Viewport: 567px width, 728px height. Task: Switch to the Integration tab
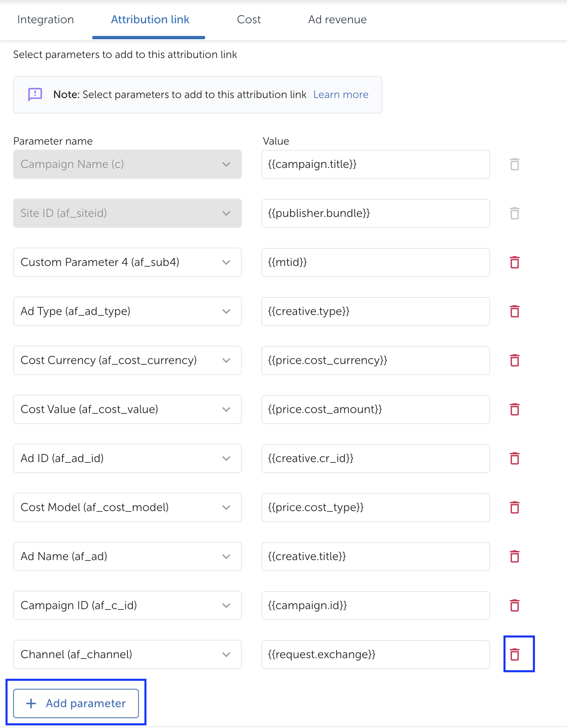[46, 20]
